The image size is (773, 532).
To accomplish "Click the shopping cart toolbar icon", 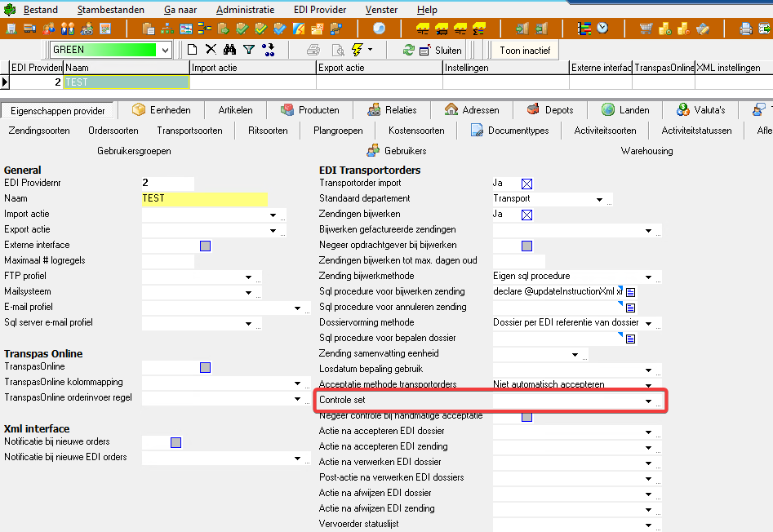I will pos(646,29).
